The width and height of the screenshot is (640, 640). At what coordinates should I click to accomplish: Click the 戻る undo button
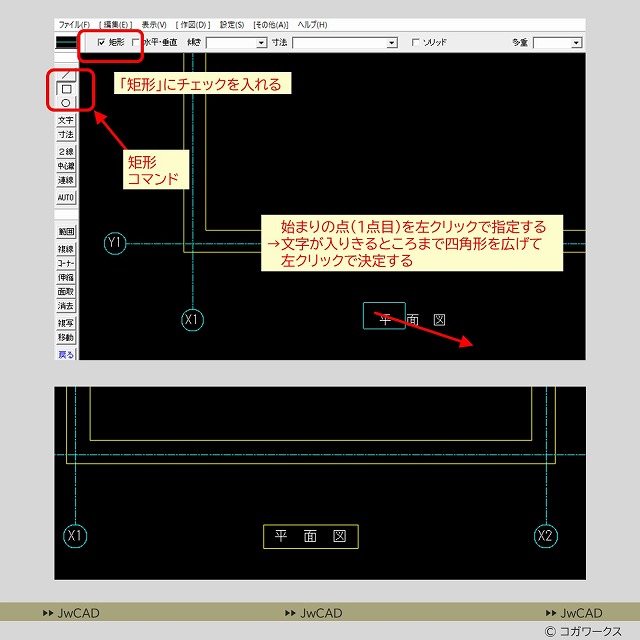66,354
